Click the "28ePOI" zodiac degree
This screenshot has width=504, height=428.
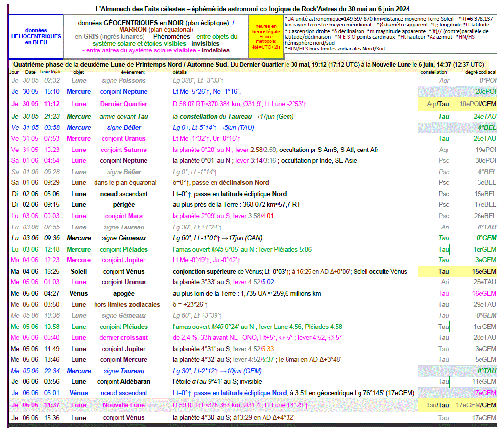(486, 91)
